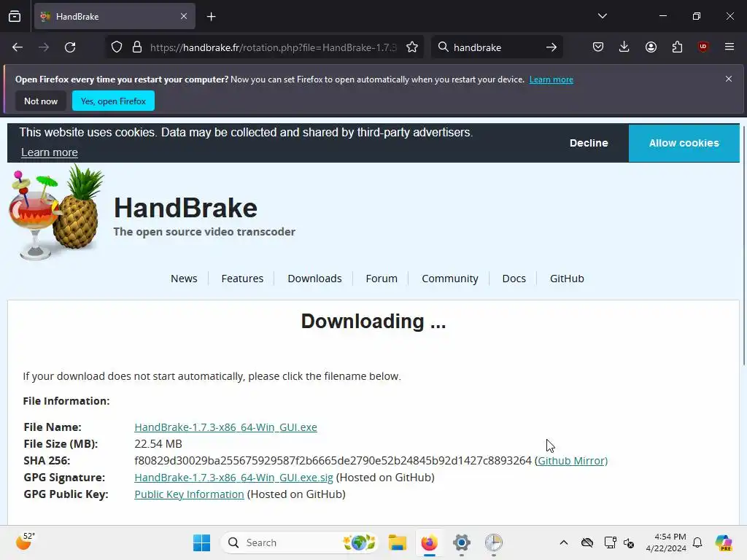Decline website cookies

pyautogui.click(x=589, y=143)
